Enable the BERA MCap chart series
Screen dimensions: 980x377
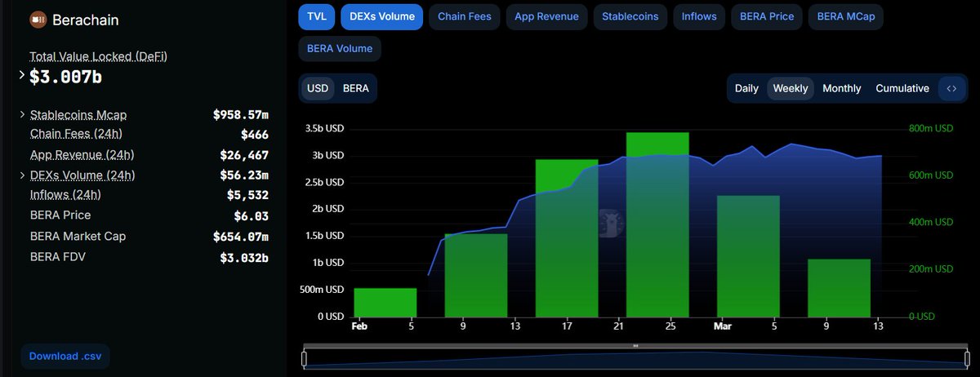coord(846,16)
